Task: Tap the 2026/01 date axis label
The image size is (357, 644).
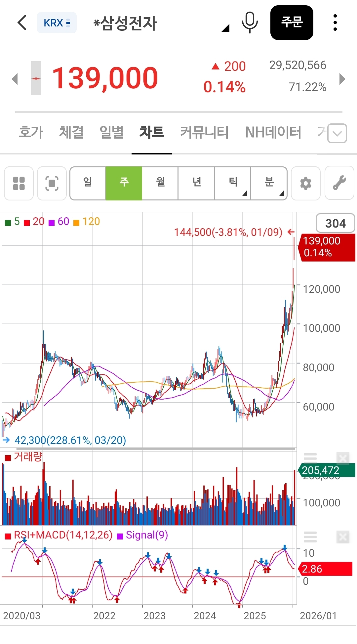Action: (318, 616)
